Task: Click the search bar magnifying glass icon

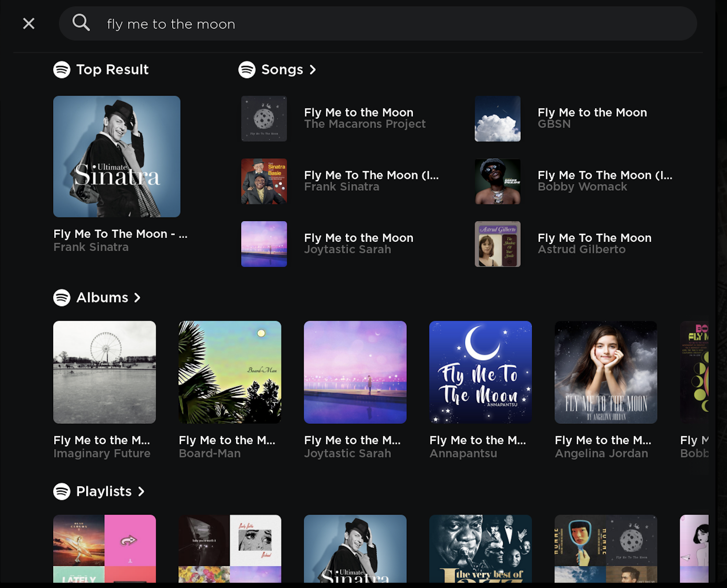Action: (81, 23)
